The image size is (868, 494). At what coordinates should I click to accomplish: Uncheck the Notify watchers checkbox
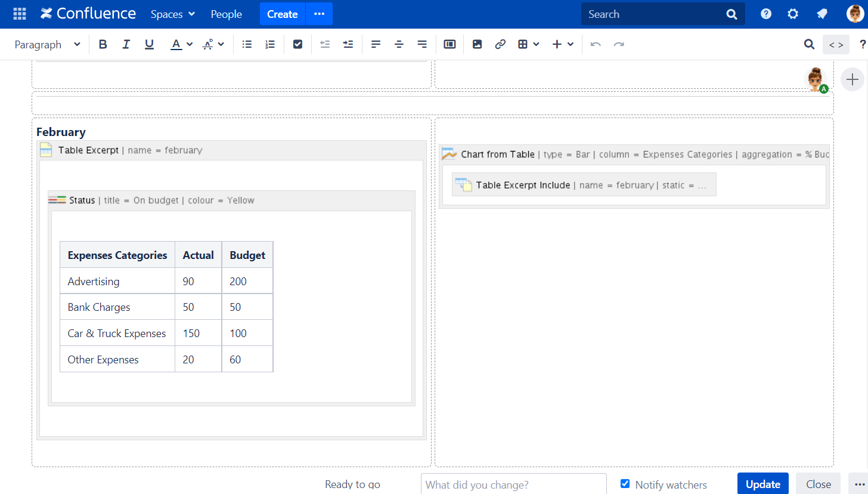[625, 484]
